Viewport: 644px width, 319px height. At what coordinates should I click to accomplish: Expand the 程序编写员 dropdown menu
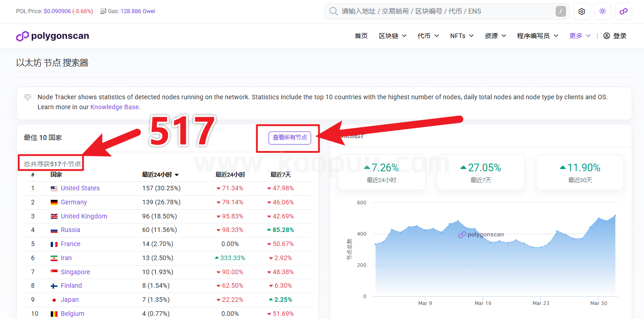[x=538, y=36]
